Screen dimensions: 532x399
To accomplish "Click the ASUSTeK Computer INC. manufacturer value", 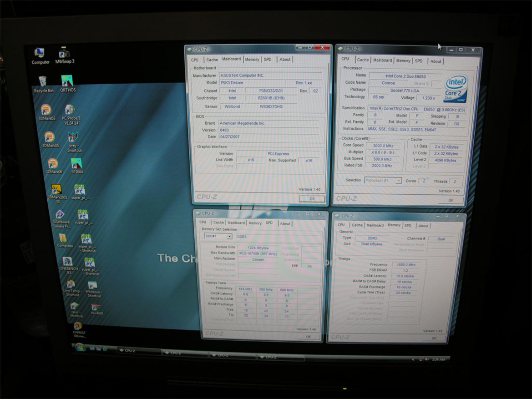I will coord(270,76).
